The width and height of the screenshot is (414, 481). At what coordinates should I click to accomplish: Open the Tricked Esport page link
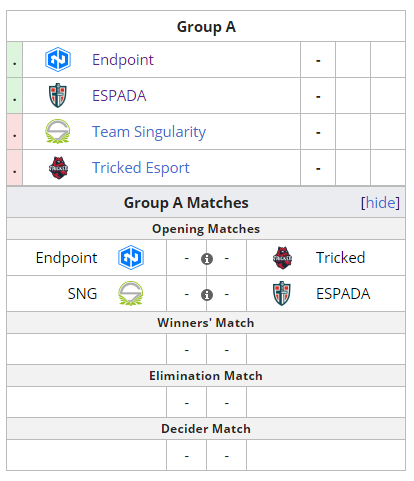(x=141, y=168)
